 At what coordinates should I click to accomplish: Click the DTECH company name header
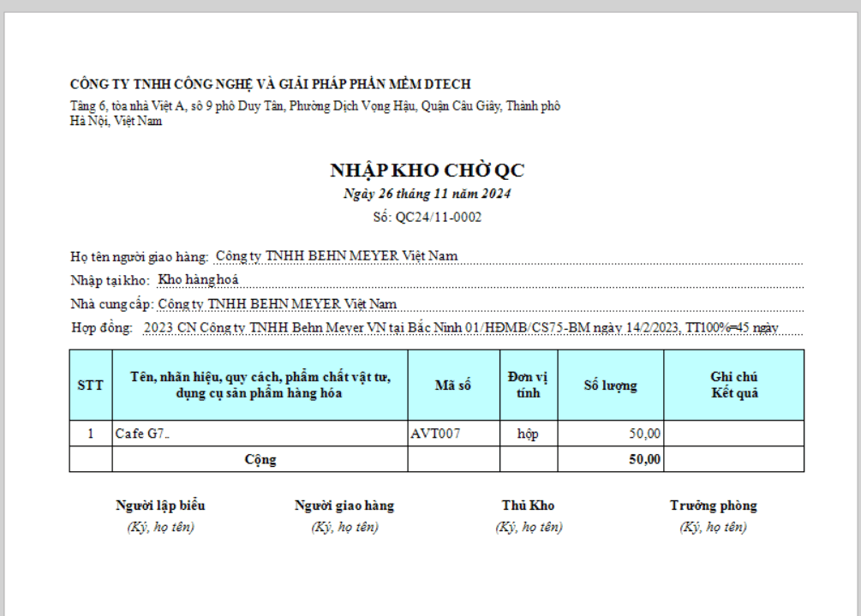point(270,84)
